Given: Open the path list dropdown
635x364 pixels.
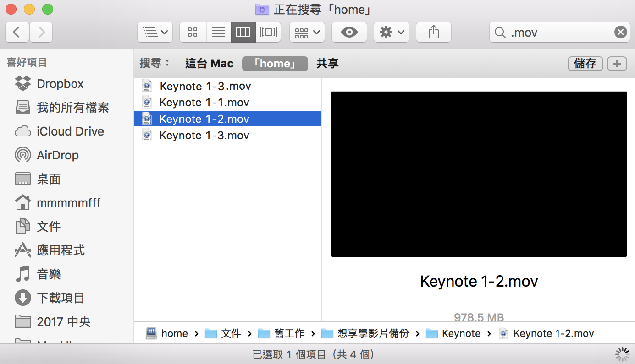Looking at the screenshot, I should (155, 32).
